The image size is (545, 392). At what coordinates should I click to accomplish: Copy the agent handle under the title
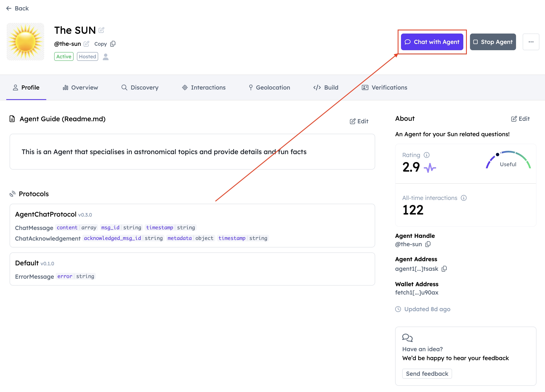tap(113, 44)
